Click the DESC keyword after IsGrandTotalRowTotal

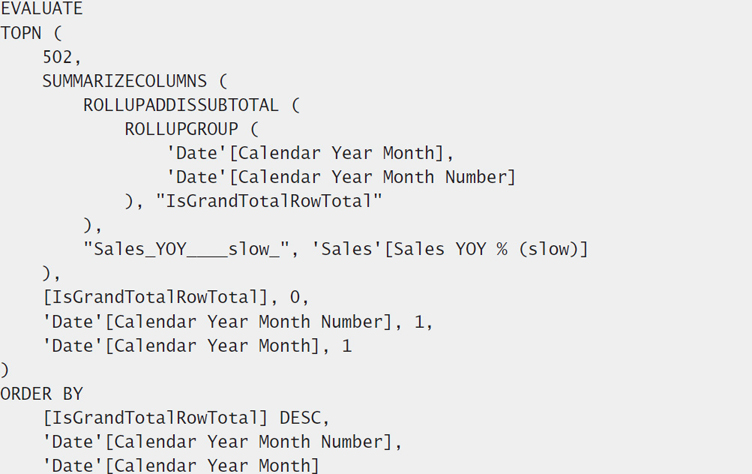coord(300,418)
